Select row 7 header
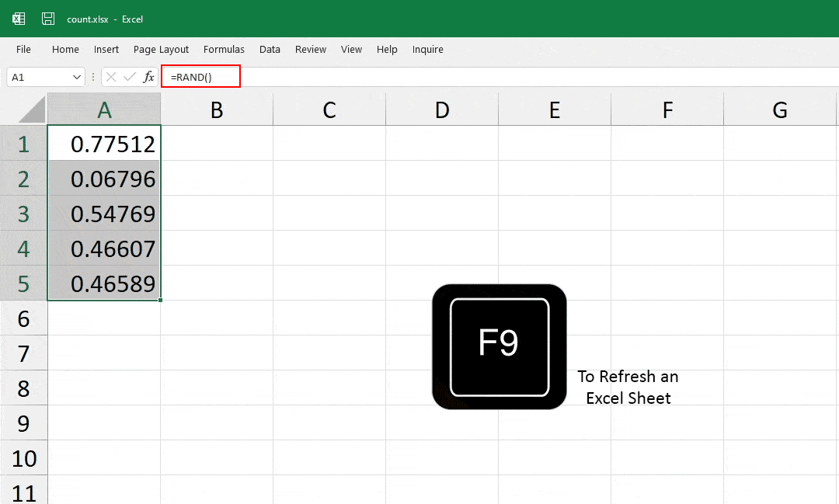The width and height of the screenshot is (839, 504). [x=24, y=353]
